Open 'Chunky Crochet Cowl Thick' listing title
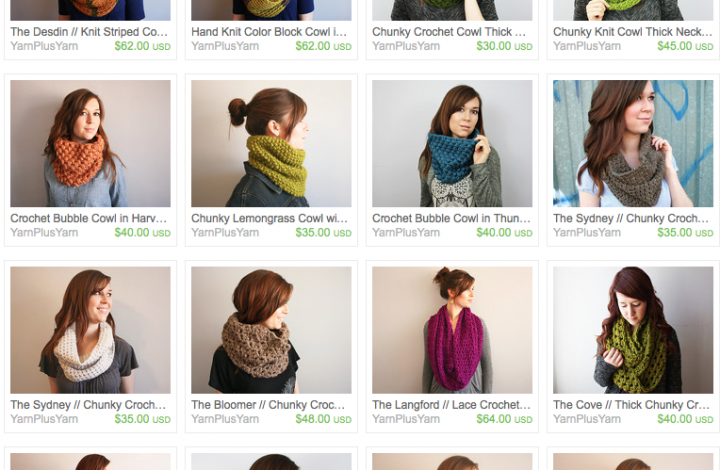The width and height of the screenshot is (720, 470). point(449,32)
